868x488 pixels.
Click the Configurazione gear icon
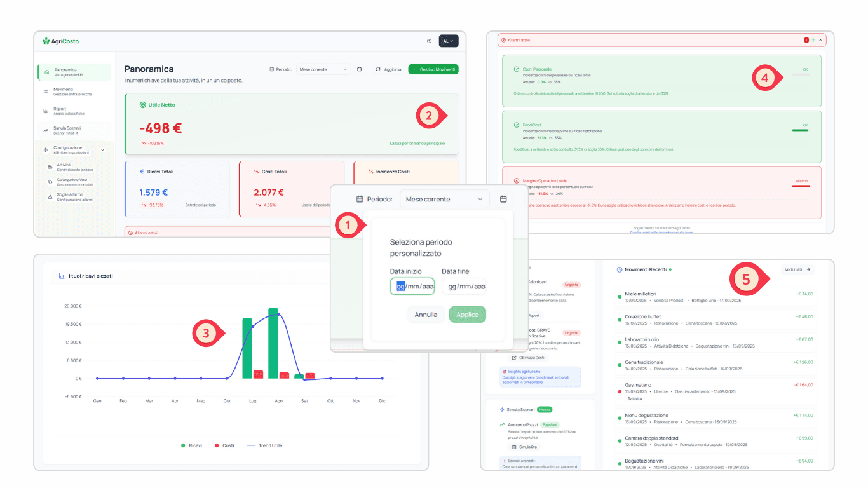tap(44, 149)
